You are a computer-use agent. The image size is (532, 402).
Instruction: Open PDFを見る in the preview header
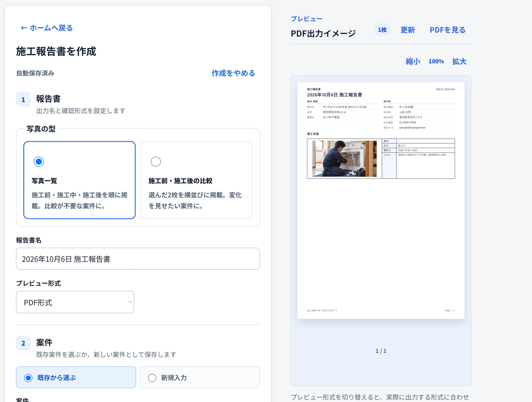(x=447, y=30)
